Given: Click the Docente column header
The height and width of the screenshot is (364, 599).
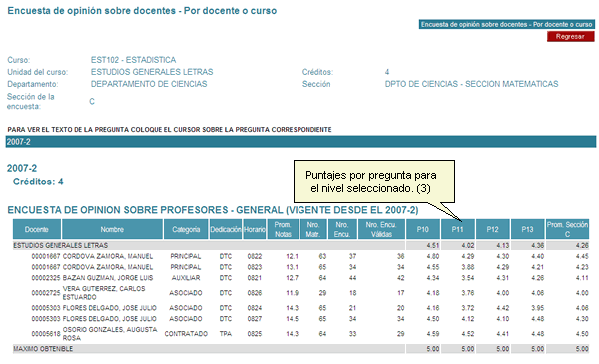Looking at the screenshot, I should point(37,229).
